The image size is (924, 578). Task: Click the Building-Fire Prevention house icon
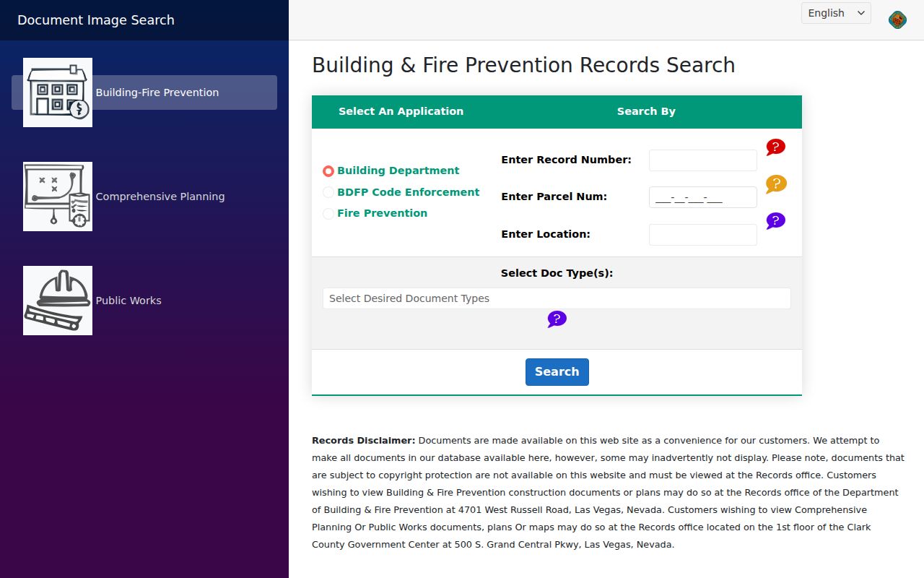[58, 92]
